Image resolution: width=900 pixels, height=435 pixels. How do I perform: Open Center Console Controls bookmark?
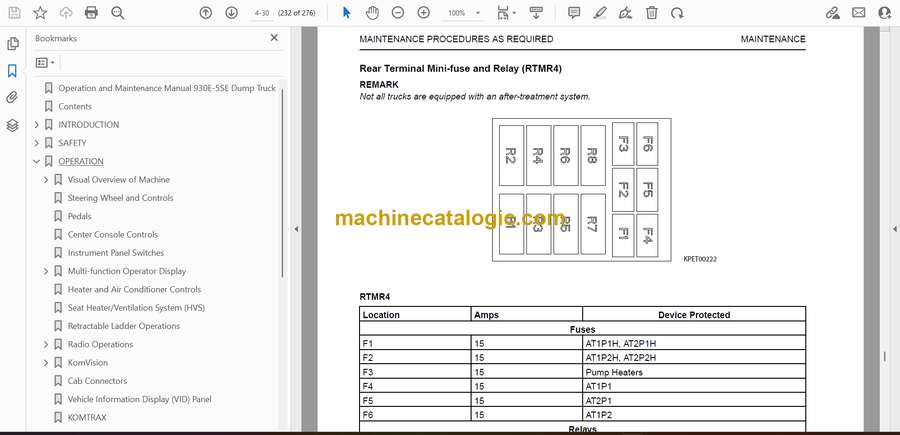pos(112,235)
